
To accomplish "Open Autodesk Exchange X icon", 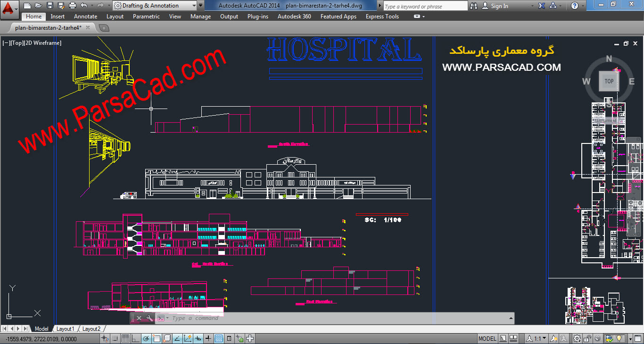I will (541, 6).
